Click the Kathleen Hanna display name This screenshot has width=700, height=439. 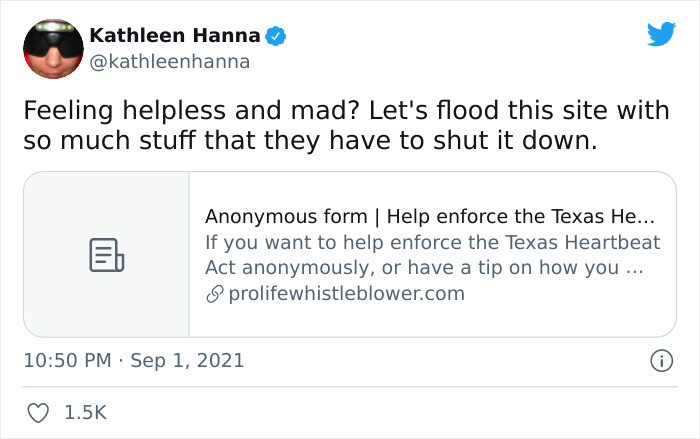[x=175, y=35]
